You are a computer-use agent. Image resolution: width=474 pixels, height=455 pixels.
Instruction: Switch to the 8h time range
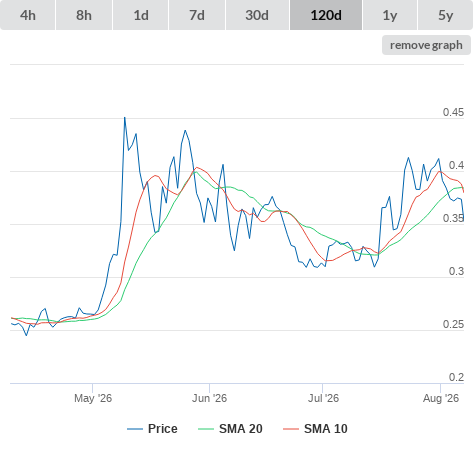click(x=84, y=15)
